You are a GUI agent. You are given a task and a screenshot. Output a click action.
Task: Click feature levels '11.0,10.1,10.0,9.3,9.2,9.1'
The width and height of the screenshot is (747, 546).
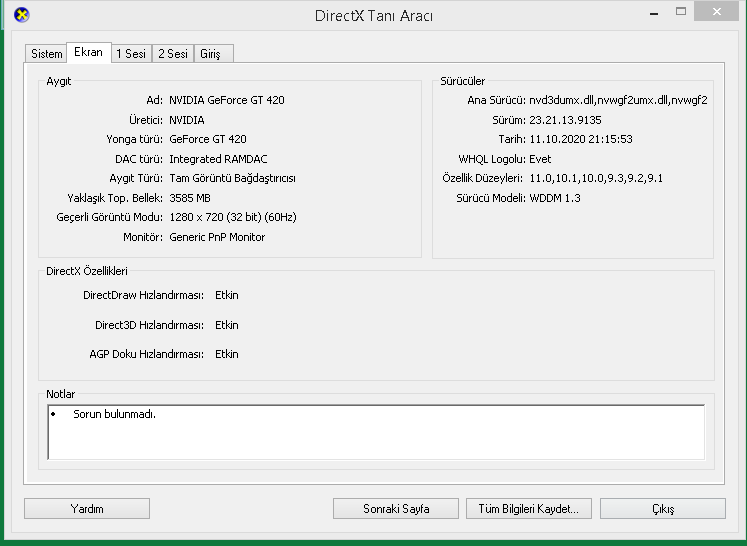coord(596,178)
